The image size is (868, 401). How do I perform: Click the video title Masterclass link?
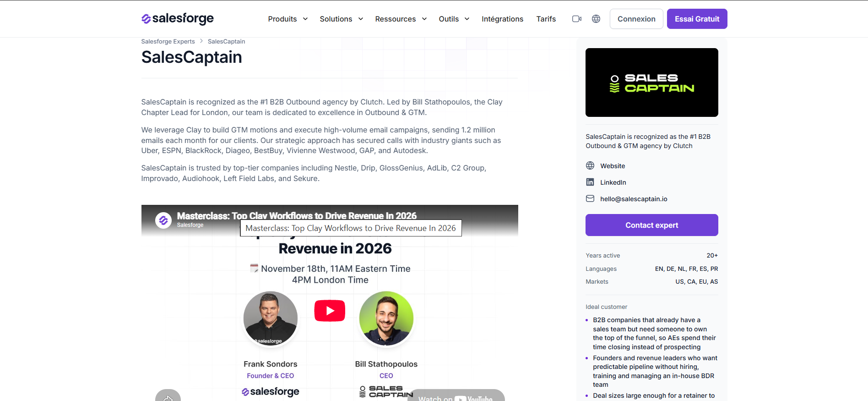pos(297,215)
